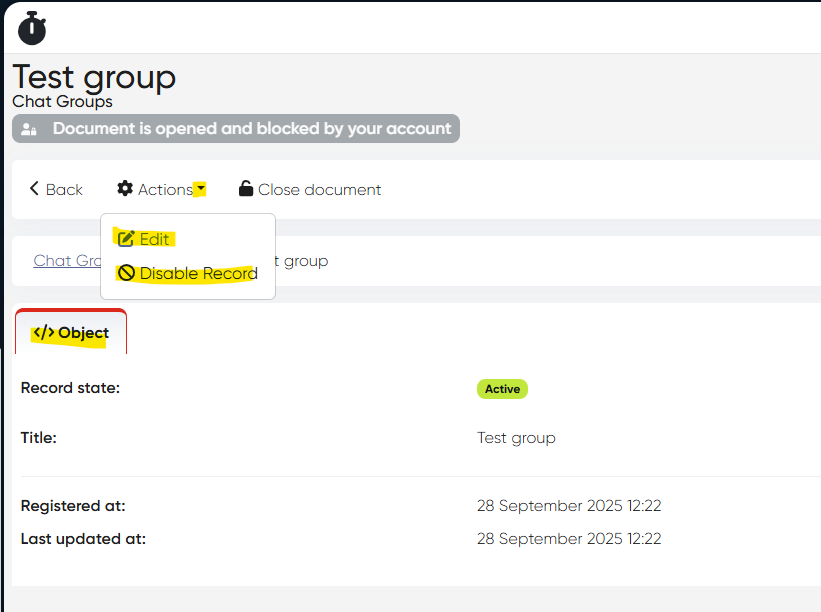821x612 pixels.
Task: Open the Chat Groups breadcrumb link
Action: click(67, 261)
